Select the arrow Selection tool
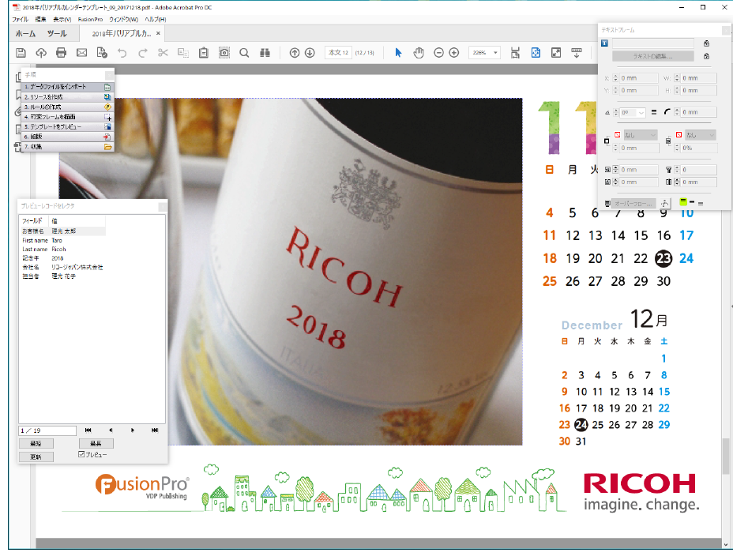The image size is (733, 560). (x=398, y=53)
